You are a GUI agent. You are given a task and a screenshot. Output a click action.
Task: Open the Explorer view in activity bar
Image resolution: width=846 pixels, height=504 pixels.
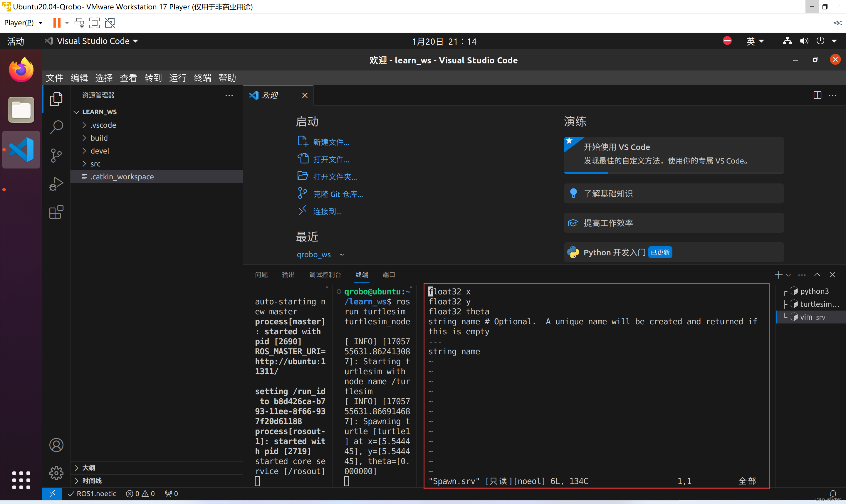point(56,99)
